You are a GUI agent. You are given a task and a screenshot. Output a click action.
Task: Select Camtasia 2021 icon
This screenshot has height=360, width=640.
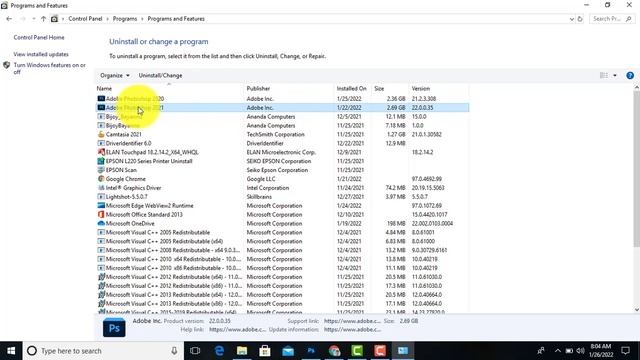click(101, 134)
